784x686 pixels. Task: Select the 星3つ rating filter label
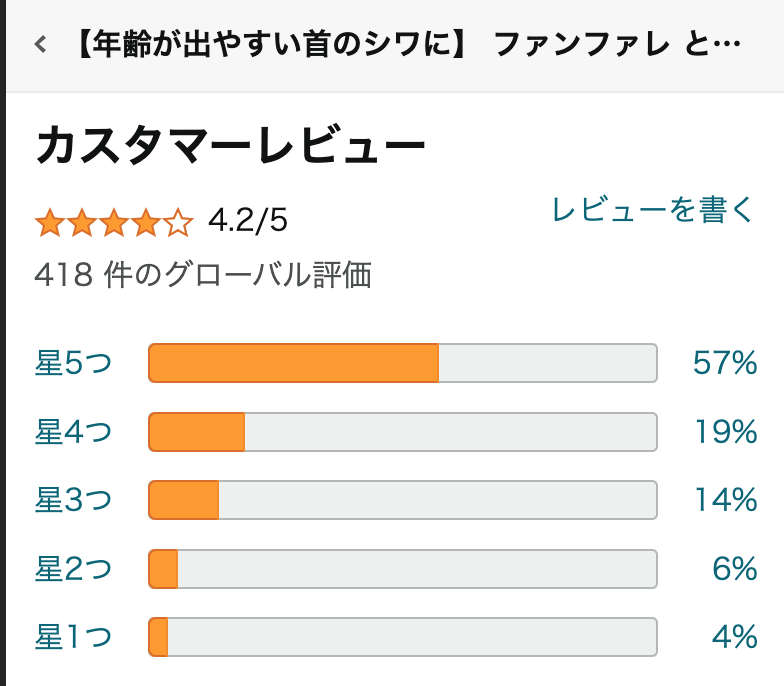tap(73, 500)
